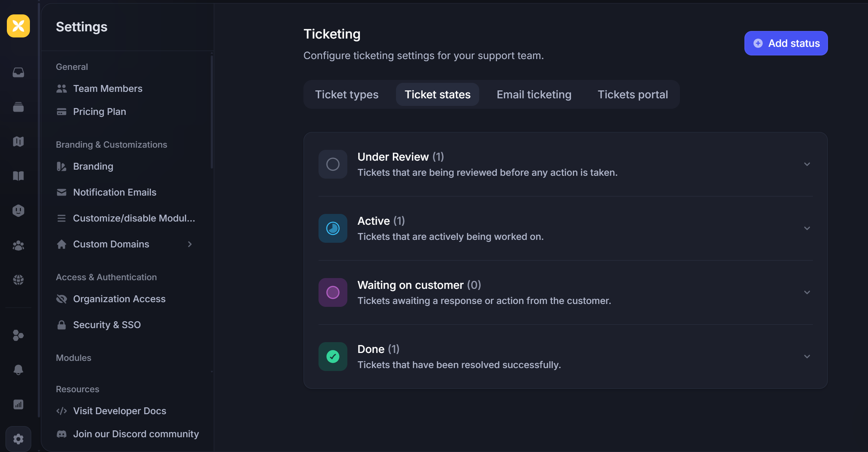Open the Tickets portal tab
The width and height of the screenshot is (868, 452).
pyautogui.click(x=632, y=94)
